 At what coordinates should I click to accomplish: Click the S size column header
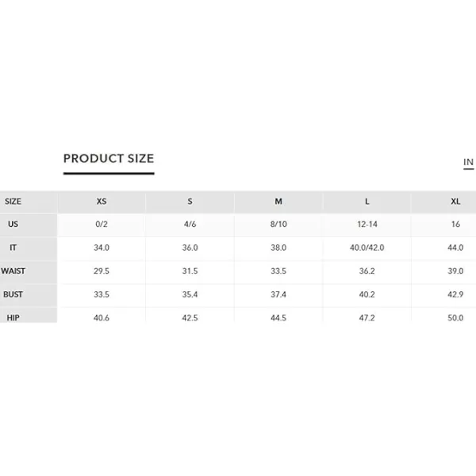click(x=190, y=202)
